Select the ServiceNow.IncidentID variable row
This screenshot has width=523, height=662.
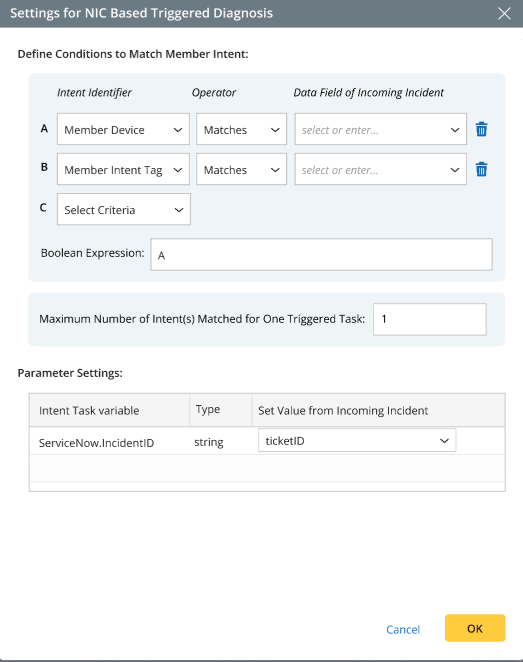pos(267,441)
